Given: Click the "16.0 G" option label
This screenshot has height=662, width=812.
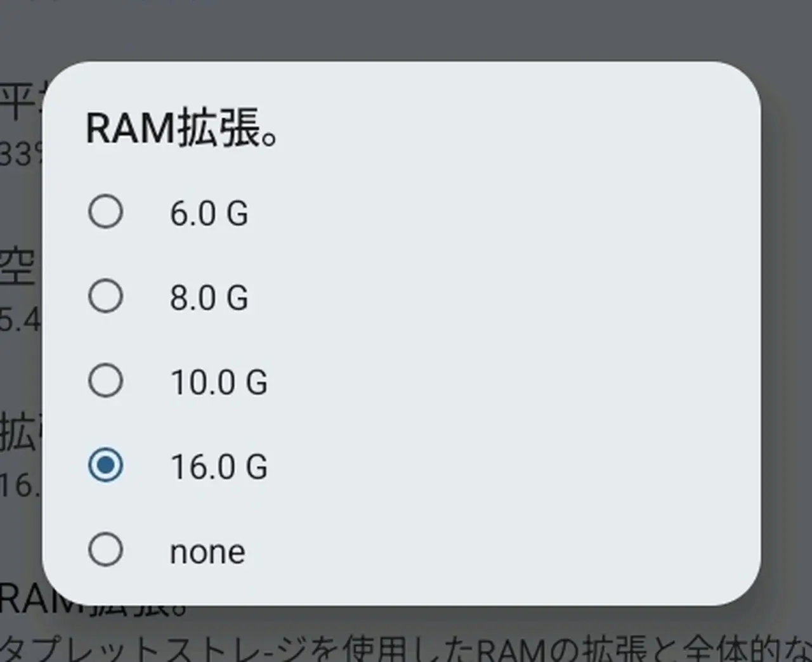Looking at the screenshot, I should [219, 467].
